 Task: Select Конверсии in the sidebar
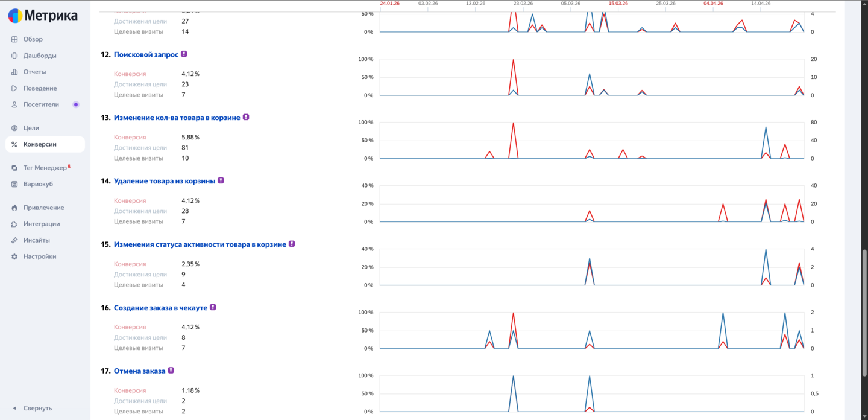(40, 144)
